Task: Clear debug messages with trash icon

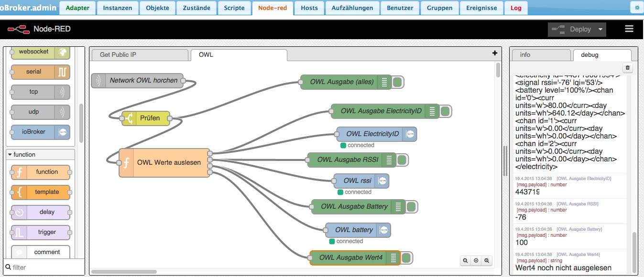Action: point(628,68)
